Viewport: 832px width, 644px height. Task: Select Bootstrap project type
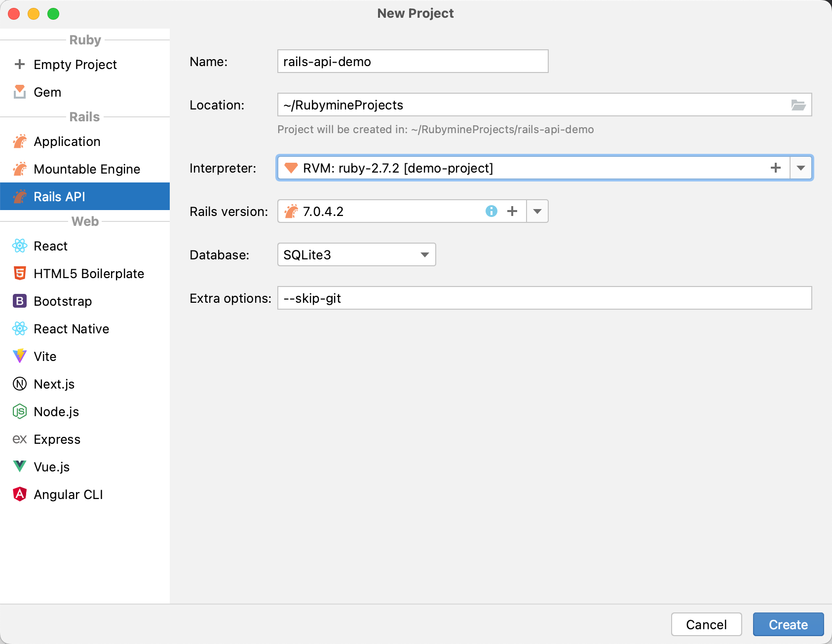click(85, 301)
